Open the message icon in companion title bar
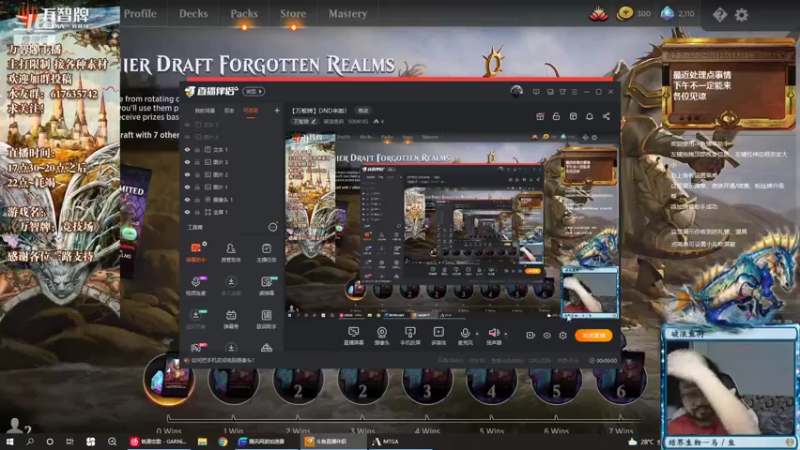The image size is (800, 450). coord(536,92)
